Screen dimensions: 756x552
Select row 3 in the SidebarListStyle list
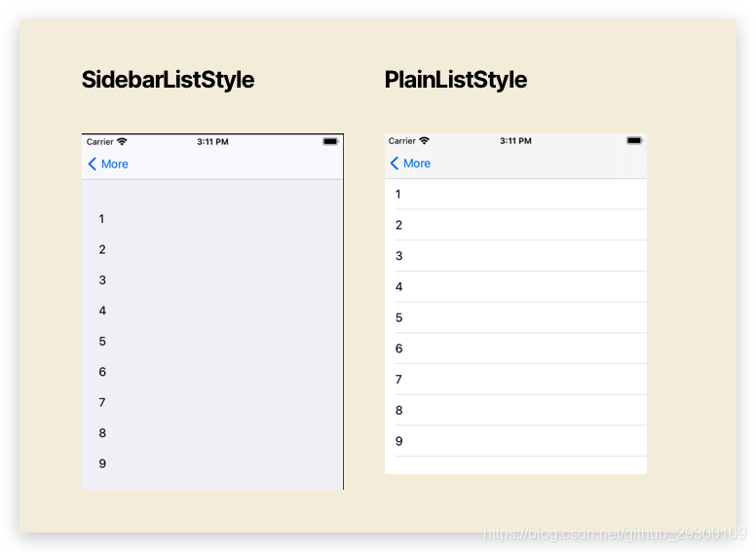(212, 279)
